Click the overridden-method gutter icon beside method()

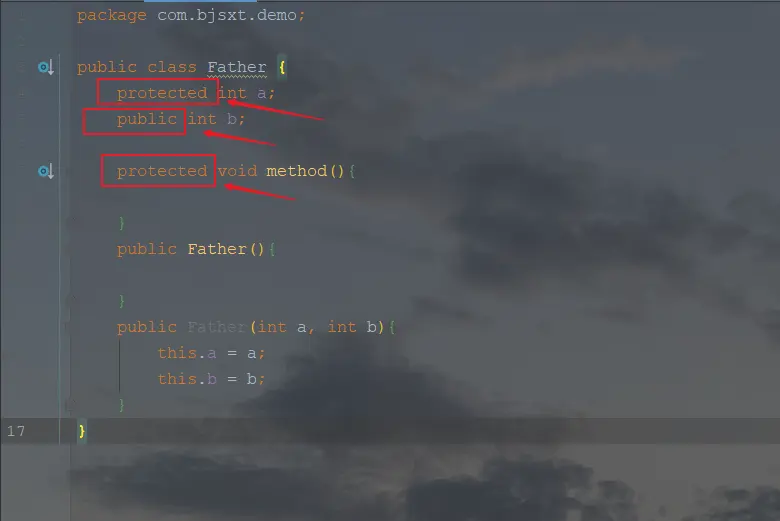click(x=46, y=171)
